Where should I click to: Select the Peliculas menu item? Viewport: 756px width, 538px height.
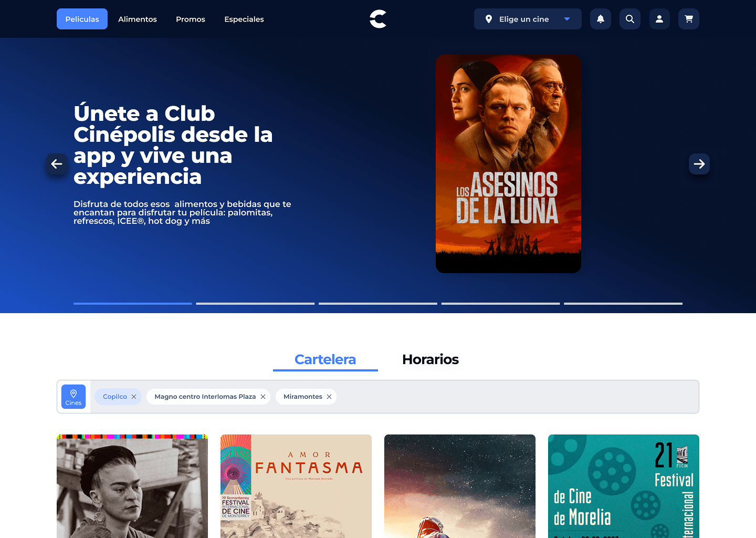click(x=82, y=19)
